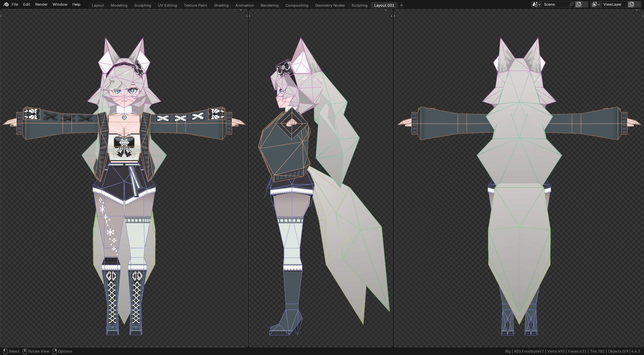Viewport: 644px width, 355px height.
Task: Click the Scene name text field
Action: [553, 4]
